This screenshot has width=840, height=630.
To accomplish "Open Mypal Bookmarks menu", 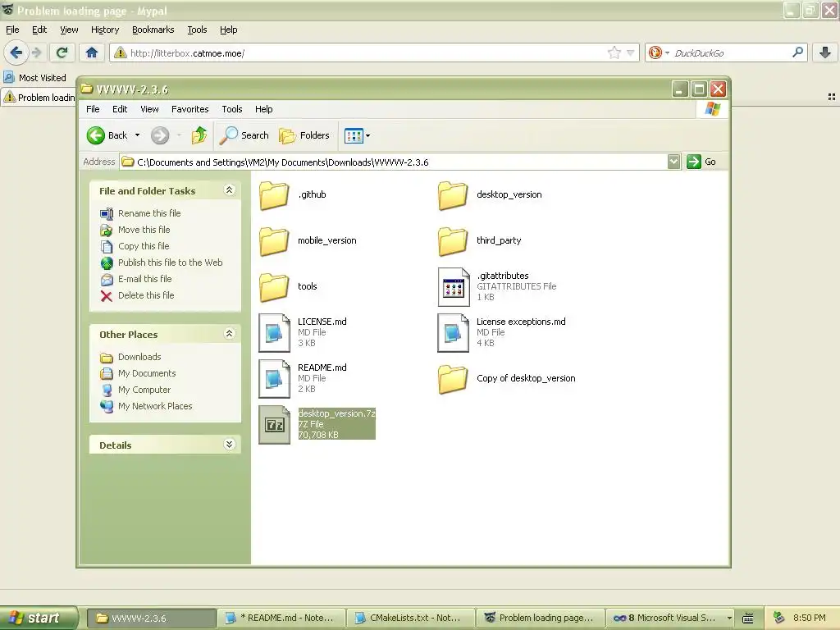I will [153, 30].
